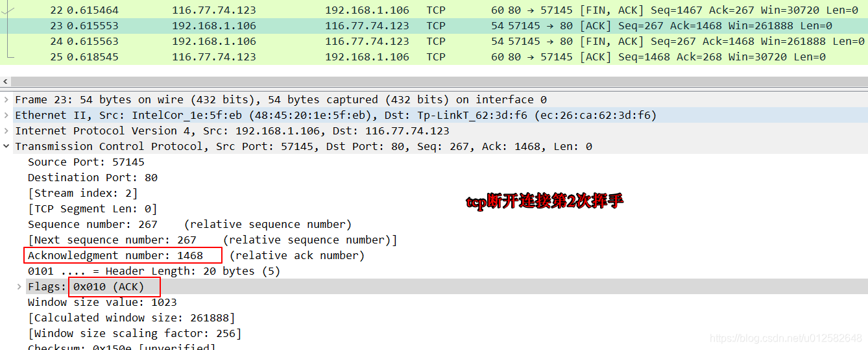Select the Window size scaling factor: 256 line
This screenshot has height=350, width=868.
134,333
